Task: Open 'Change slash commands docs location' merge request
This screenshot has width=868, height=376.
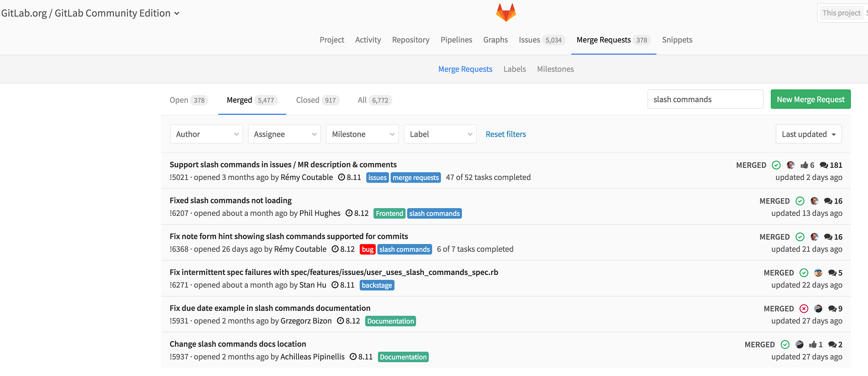Action: [x=238, y=344]
